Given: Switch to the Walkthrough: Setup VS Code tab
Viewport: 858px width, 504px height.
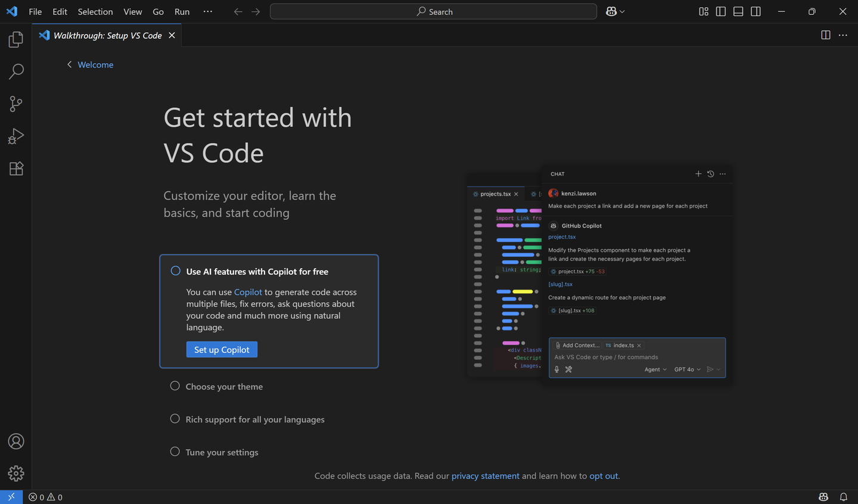Looking at the screenshot, I should click(x=107, y=35).
